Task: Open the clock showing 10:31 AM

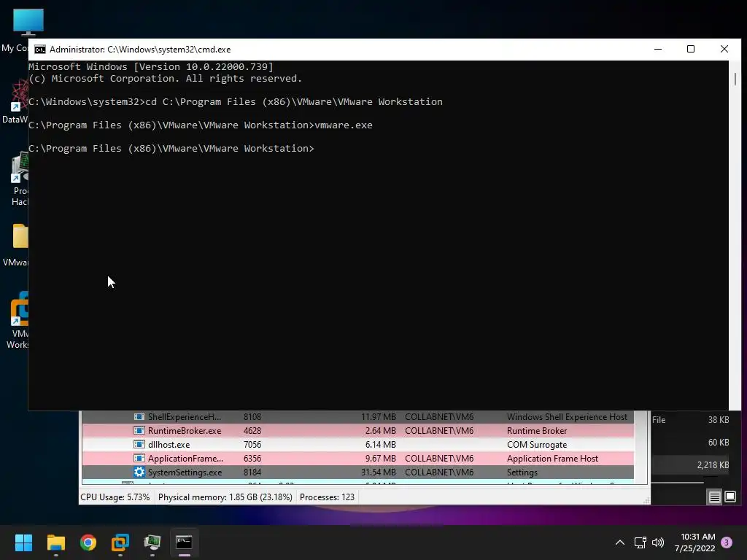Action: pyautogui.click(x=694, y=542)
